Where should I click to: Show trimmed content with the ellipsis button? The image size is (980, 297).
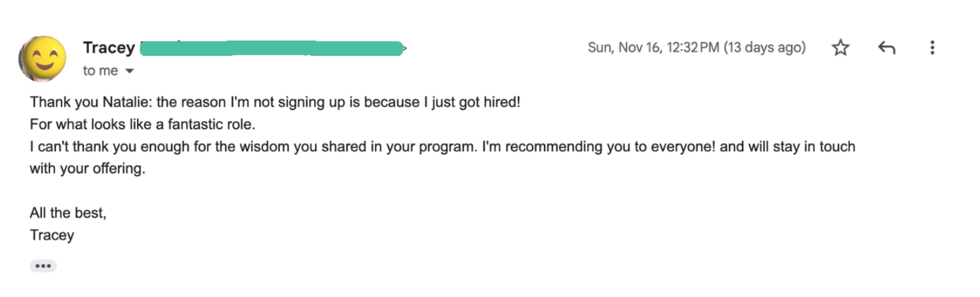pos(43,266)
